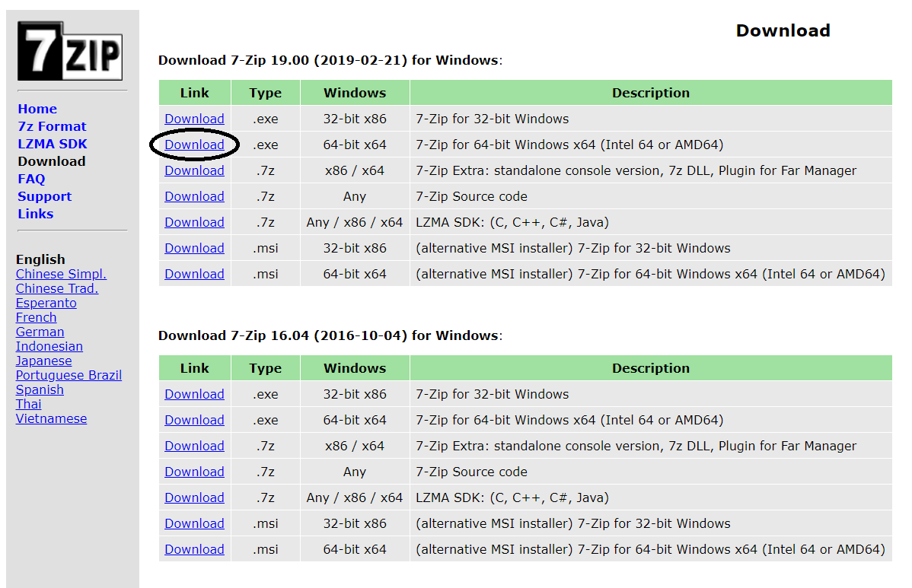Switch language to Chinese Trad.
Screen dimensions: 912x588
57,288
